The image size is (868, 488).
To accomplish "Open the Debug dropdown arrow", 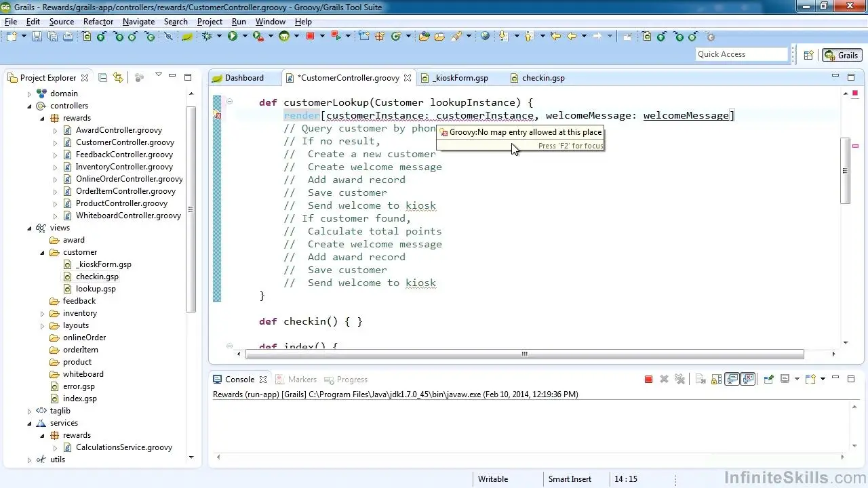I will (219, 37).
